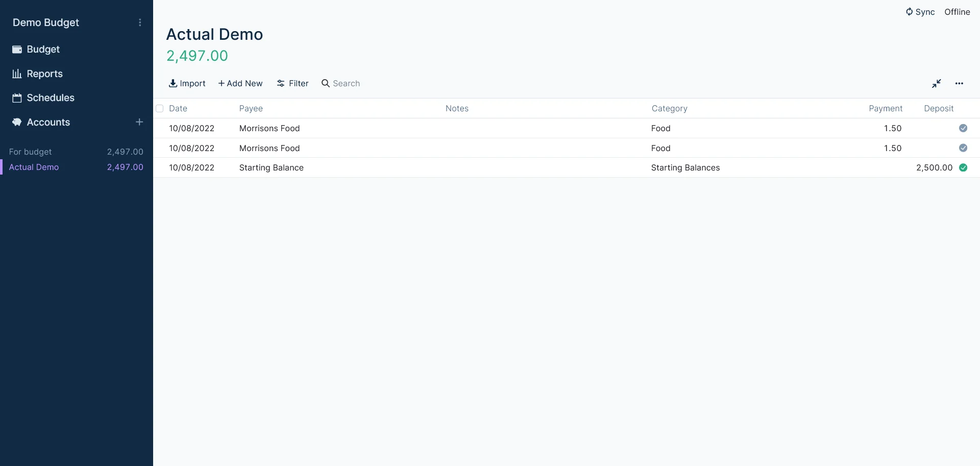This screenshot has width=980, height=466.
Task: Tick the select-all transactions checkbox
Action: pos(160,109)
